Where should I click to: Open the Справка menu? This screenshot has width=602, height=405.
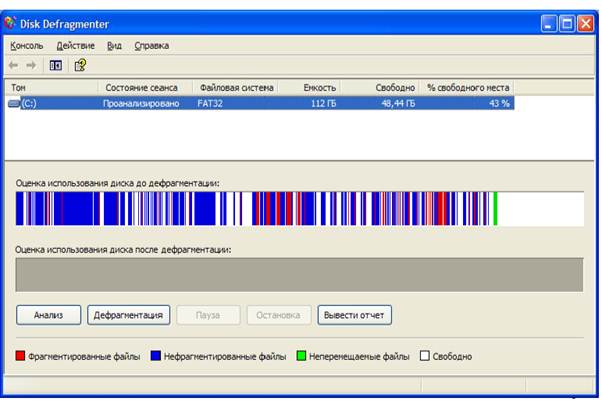[x=151, y=46]
